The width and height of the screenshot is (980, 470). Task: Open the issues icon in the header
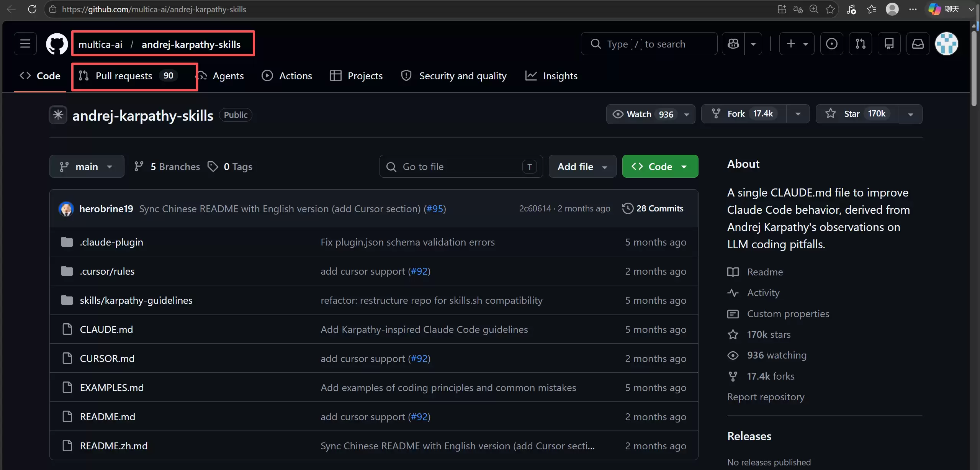click(x=832, y=44)
